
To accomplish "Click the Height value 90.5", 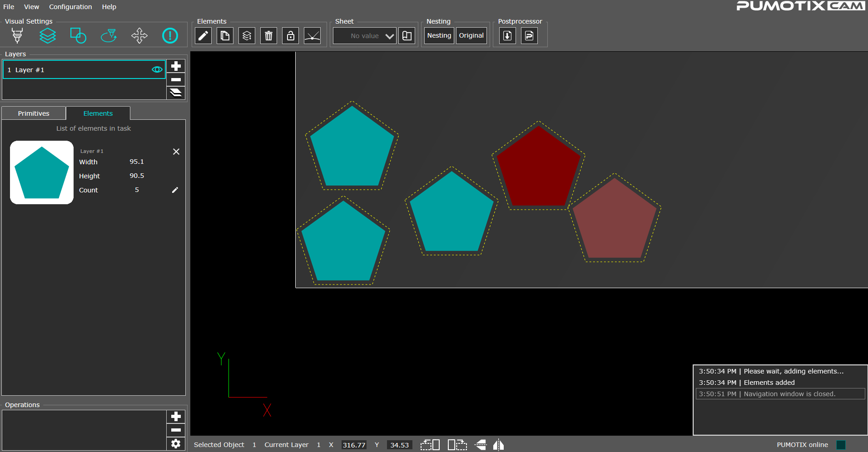I will coord(137,176).
